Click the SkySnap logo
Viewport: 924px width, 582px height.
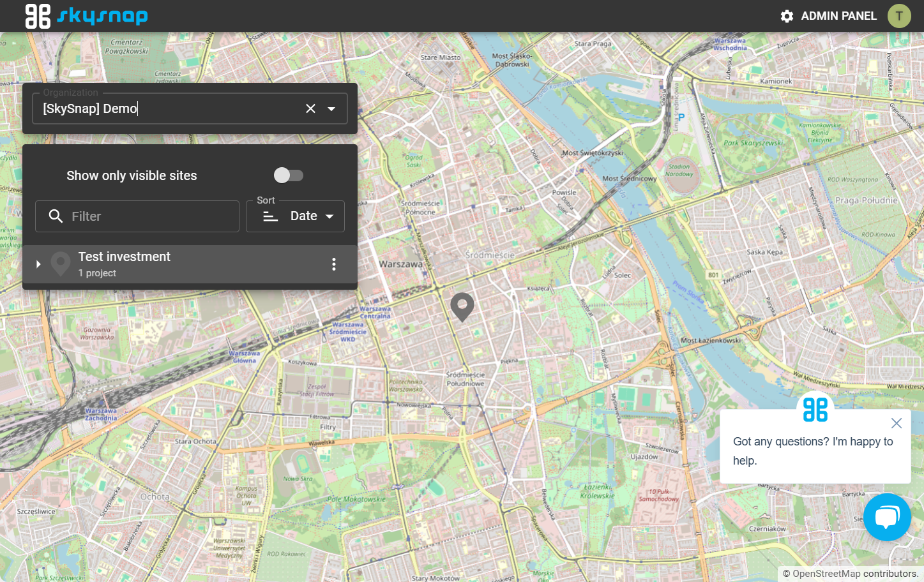(86, 16)
